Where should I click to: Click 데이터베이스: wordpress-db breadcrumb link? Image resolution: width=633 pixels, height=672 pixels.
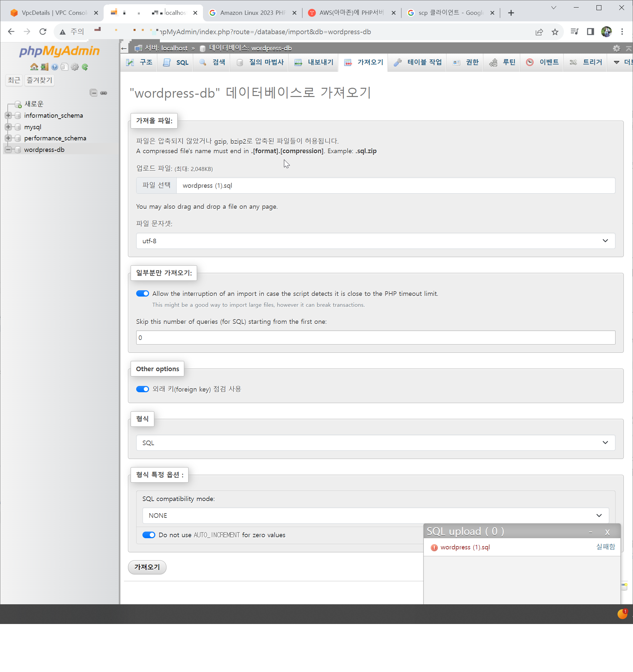click(x=250, y=48)
